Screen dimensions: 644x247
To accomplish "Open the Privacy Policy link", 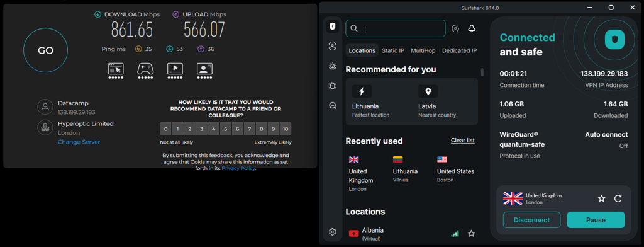I will click(x=238, y=168).
